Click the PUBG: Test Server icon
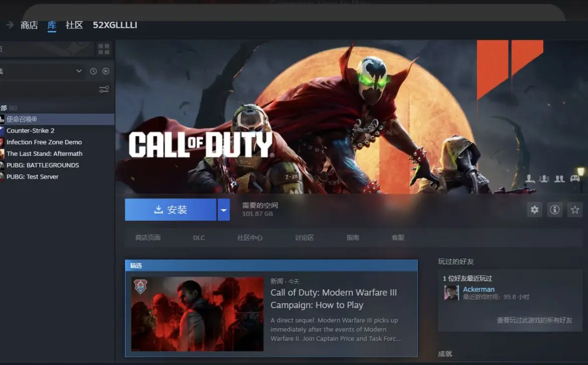Viewport: 588px width, 365px height. click(x=2, y=177)
